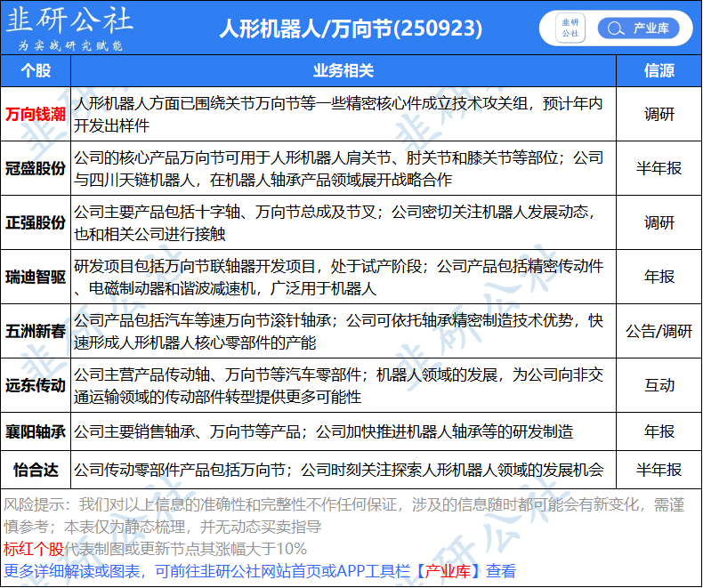Open the stock 正强股份
Image resolution: width=703 pixels, height=588 pixels.
(x=36, y=222)
